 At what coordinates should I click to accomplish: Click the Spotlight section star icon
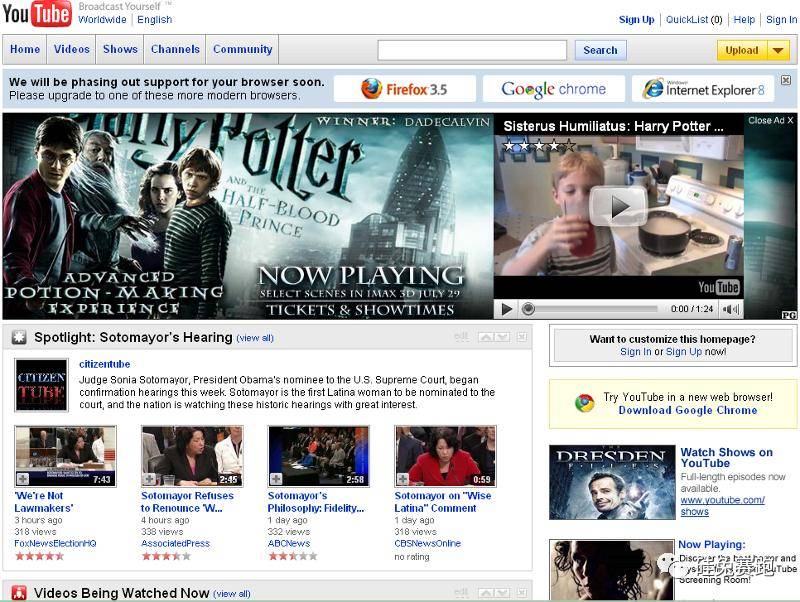pyautogui.click(x=19, y=337)
